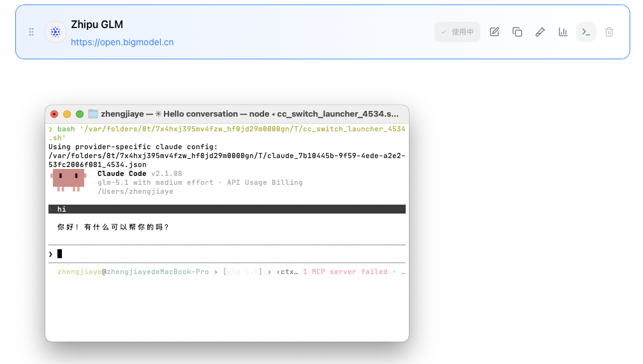This screenshot has width=643, height=364.
Task: Delete the Zhipu GLM provider via trash icon
Action: (x=609, y=32)
